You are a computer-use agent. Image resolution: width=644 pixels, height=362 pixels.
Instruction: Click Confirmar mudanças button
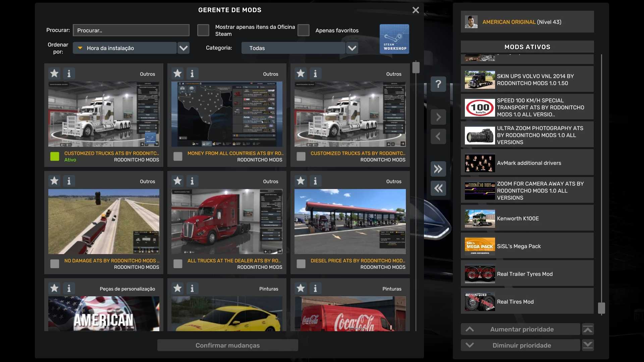click(227, 345)
